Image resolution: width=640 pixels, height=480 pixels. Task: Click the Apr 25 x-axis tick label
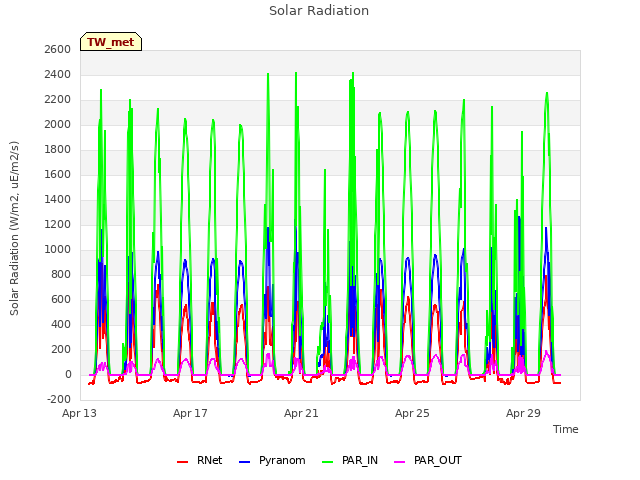[x=412, y=413]
